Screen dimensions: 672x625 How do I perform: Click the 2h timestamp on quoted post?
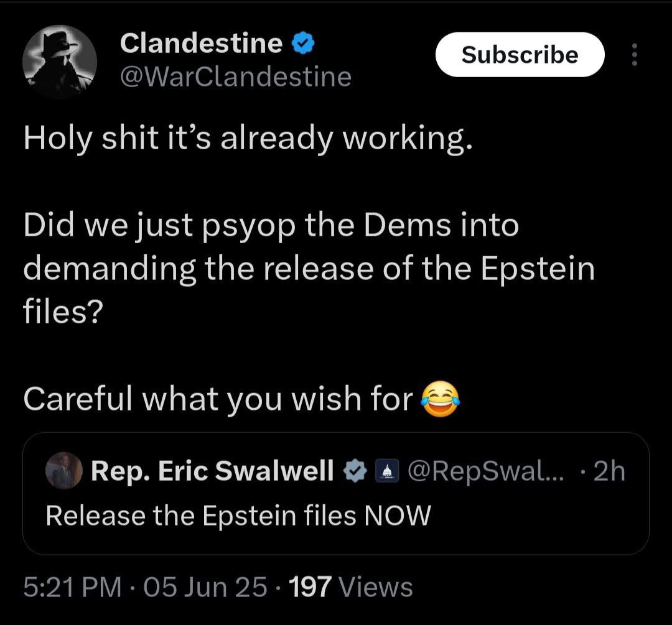tap(609, 471)
